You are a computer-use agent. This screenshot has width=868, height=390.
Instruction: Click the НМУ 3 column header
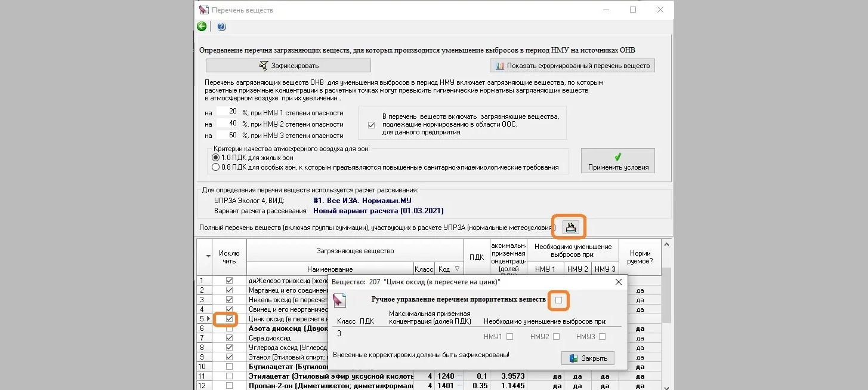(605, 269)
